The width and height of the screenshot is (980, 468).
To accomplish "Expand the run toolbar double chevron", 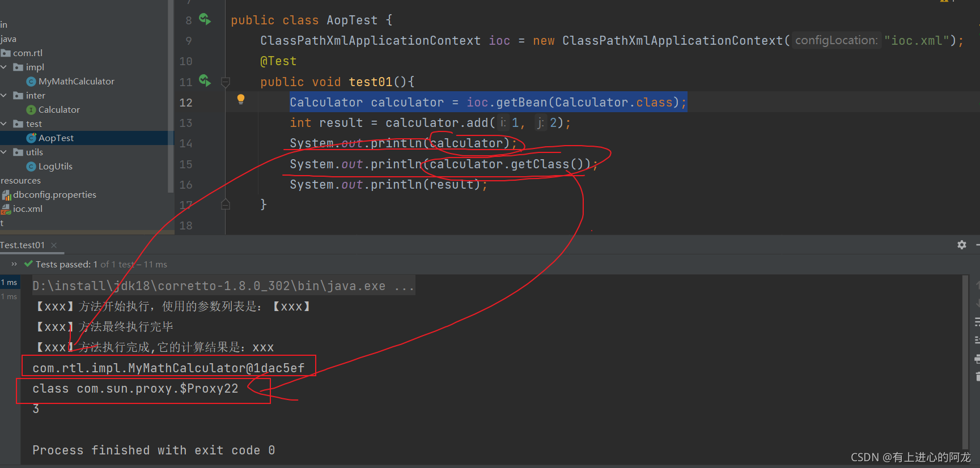I will coord(14,264).
